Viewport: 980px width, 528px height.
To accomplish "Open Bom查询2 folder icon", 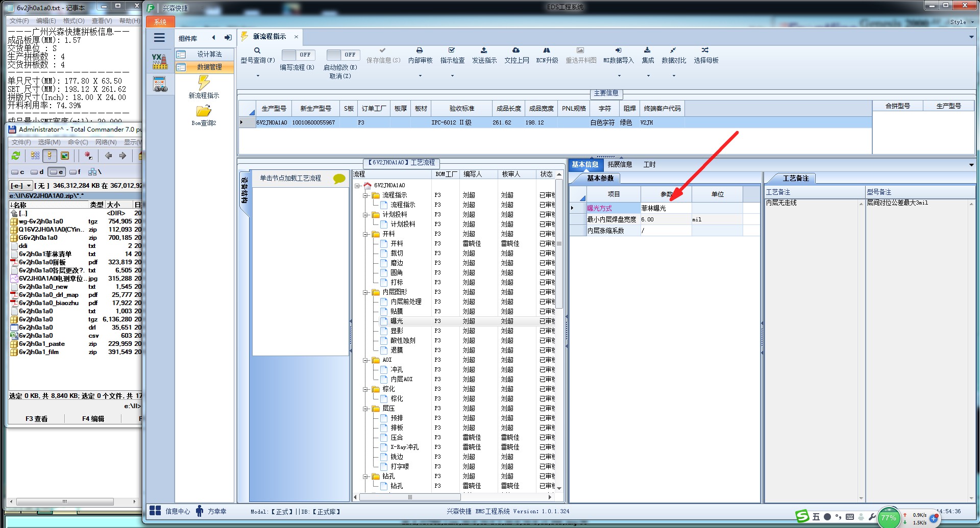I will tap(204, 111).
